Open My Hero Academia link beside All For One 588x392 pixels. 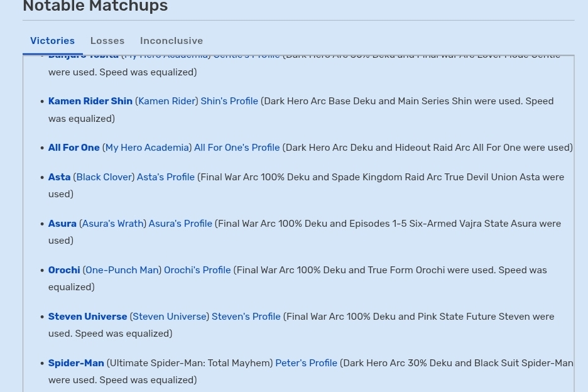[147, 148]
